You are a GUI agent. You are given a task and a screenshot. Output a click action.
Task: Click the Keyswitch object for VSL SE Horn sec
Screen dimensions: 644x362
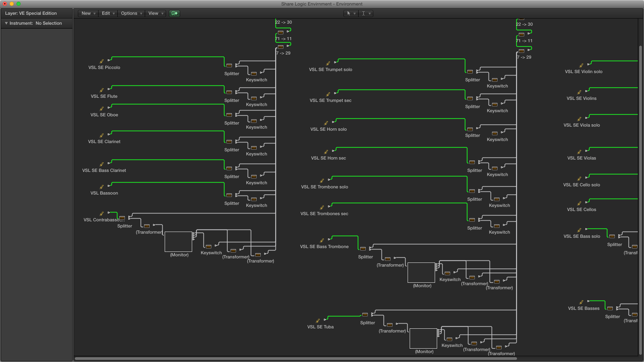pos(495,168)
